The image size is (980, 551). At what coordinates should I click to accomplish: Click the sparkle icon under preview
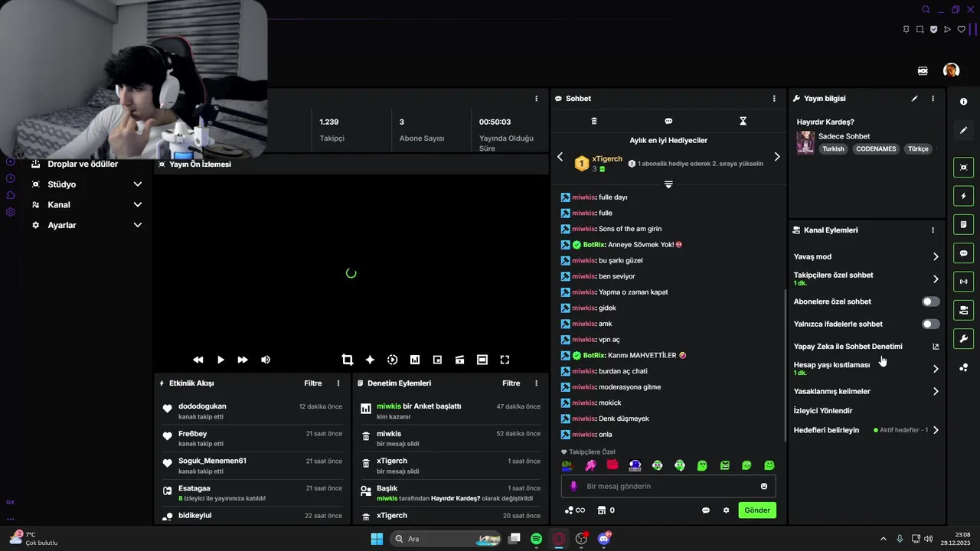pyautogui.click(x=370, y=360)
